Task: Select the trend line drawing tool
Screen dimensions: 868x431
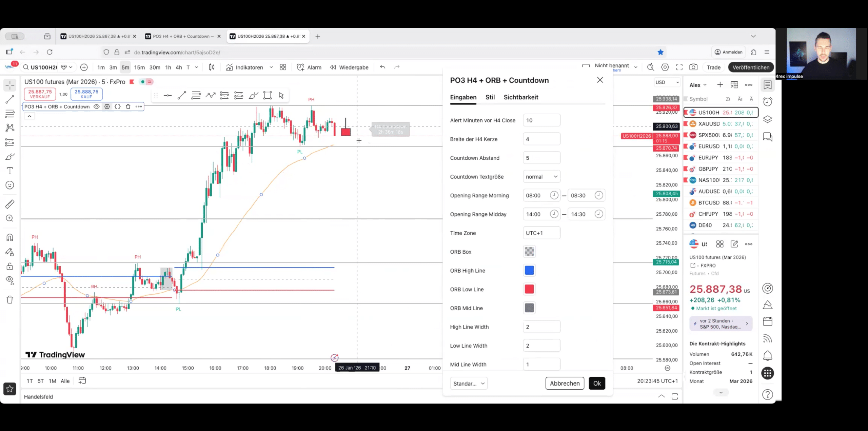Action: 10,99
